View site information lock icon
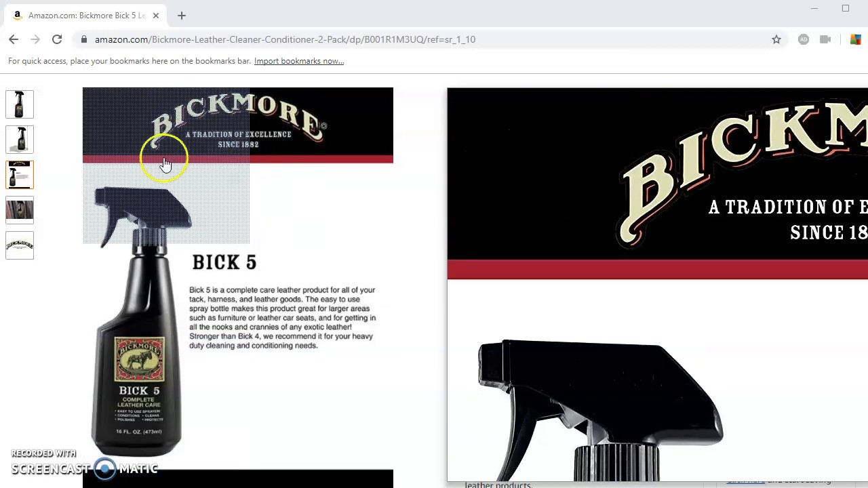 (83, 39)
